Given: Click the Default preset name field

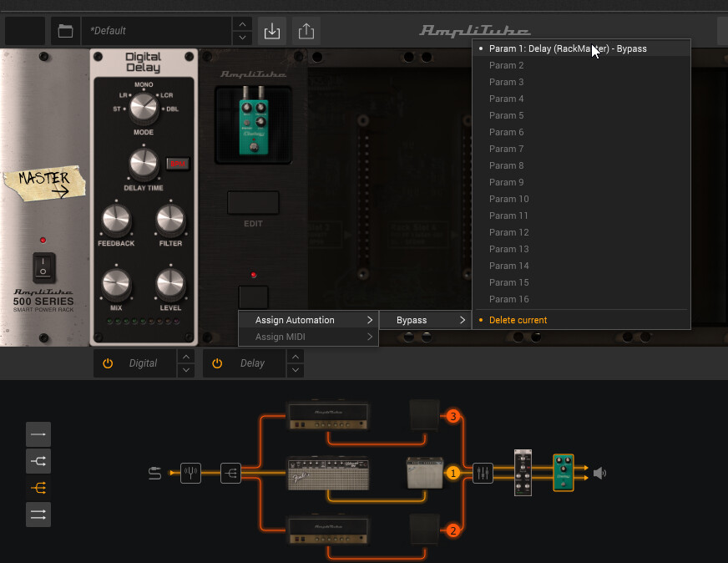Looking at the screenshot, I should tap(154, 31).
